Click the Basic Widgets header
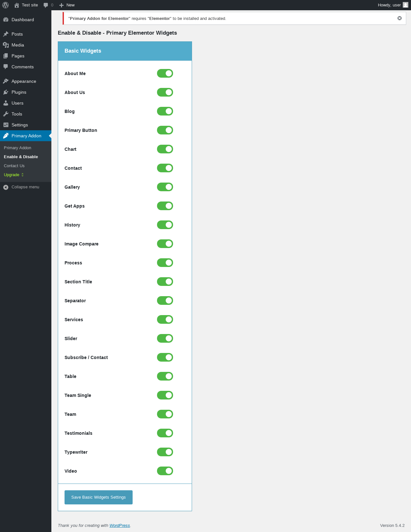 point(125,51)
